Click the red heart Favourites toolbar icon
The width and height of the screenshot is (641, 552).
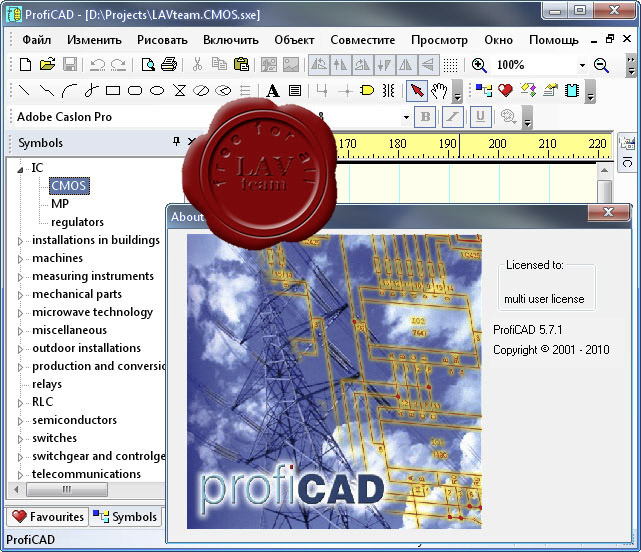pos(506,90)
